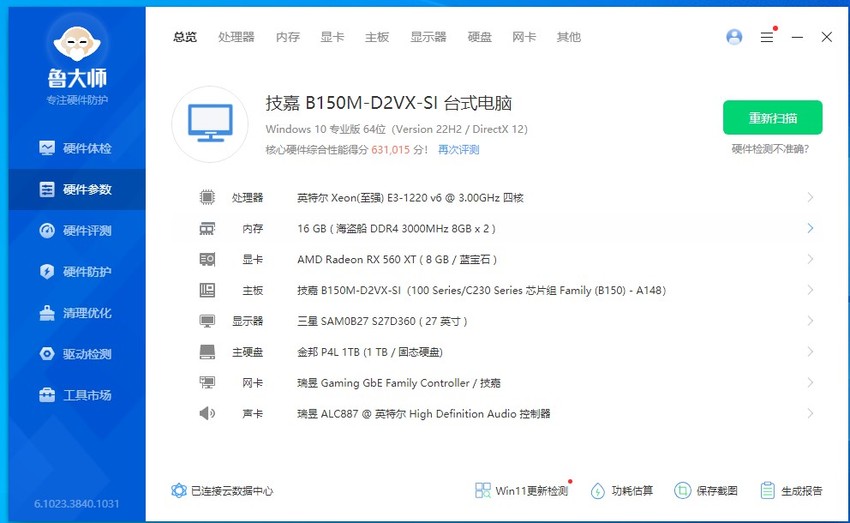Expand the 主板 row chevron
Image resolution: width=850 pixels, height=523 pixels.
click(x=810, y=290)
